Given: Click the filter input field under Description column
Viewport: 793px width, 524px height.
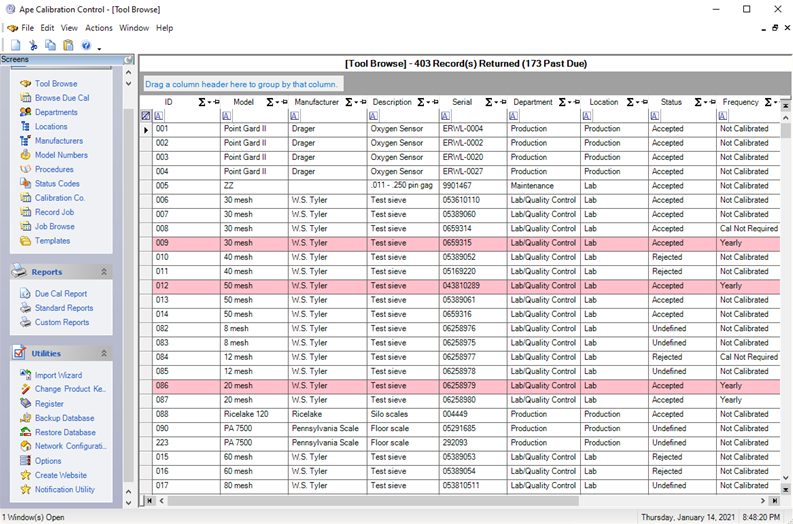Looking at the screenshot, I should pyautogui.click(x=408, y=116).
